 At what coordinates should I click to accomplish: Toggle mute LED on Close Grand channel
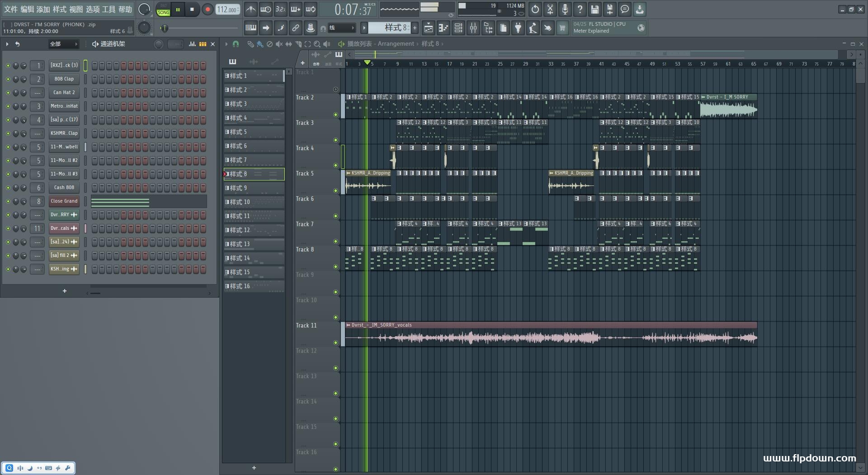click(x=8, y=201)
